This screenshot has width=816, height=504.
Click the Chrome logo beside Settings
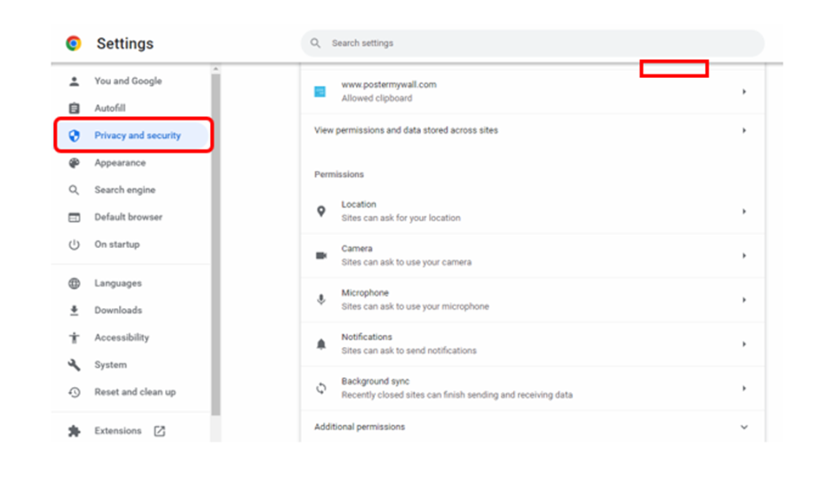[x=74, y=43]
